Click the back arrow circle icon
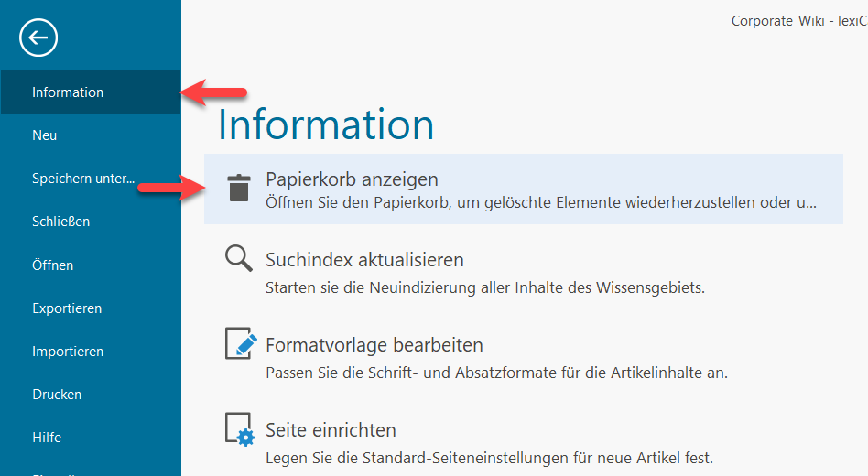 pyautogui.click(x=38, y=38)
